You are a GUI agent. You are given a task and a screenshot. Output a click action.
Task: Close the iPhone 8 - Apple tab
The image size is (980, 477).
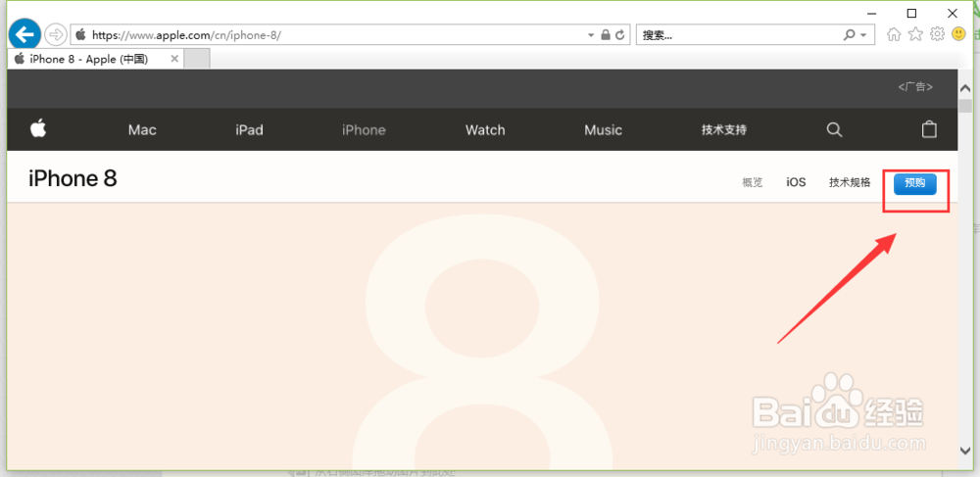point(174,59)
